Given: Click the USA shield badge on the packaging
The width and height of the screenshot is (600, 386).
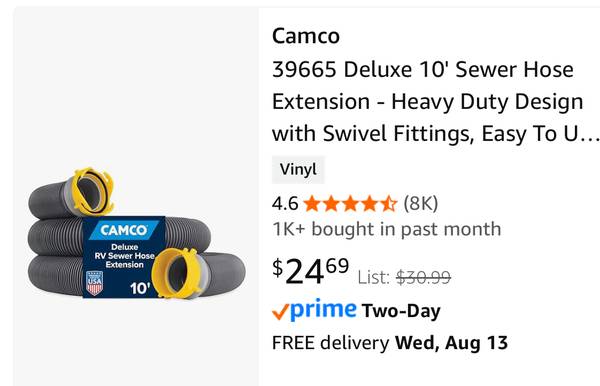Looking at the screenshot, I should (x=95, y=283).
